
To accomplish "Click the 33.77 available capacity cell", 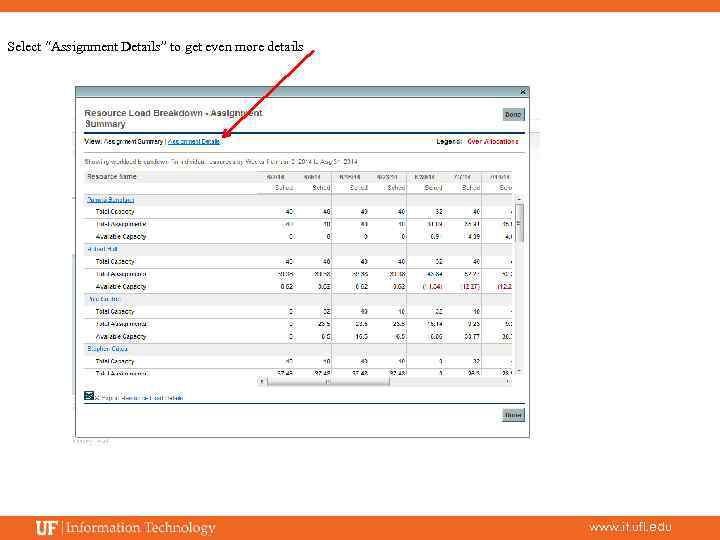I will 472,337.
